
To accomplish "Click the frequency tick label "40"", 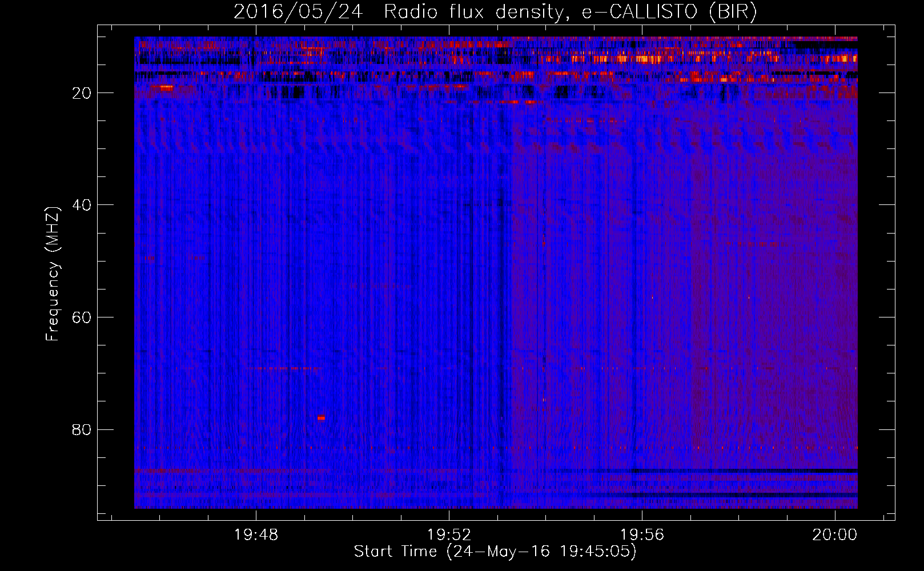I will tap(82, 205).
